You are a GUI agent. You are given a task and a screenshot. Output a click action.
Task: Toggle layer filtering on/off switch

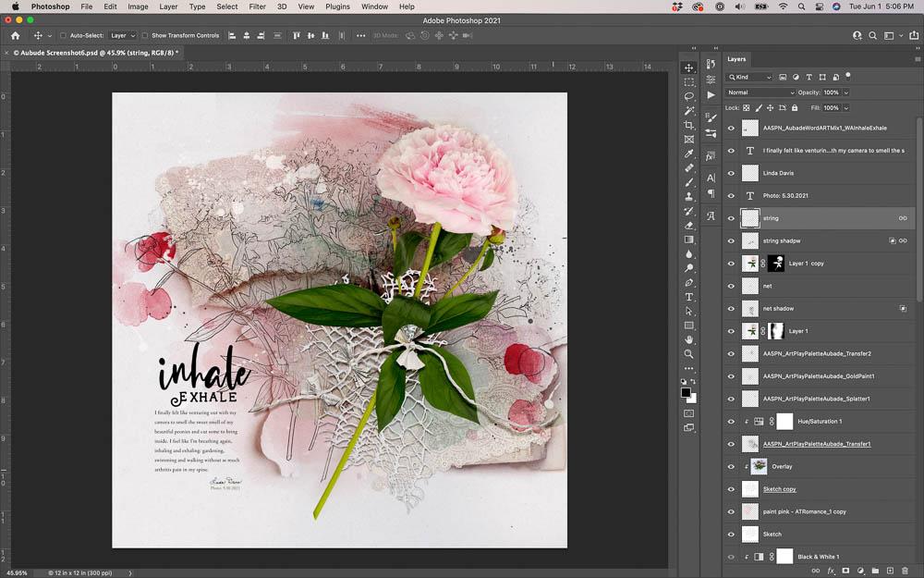coord(848,76)
